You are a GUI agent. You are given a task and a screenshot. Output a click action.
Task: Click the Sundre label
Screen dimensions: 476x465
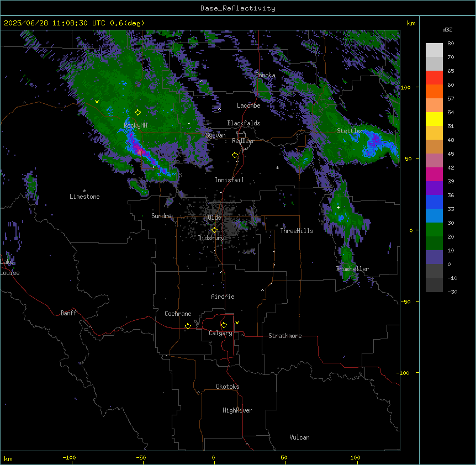[161, 216]
